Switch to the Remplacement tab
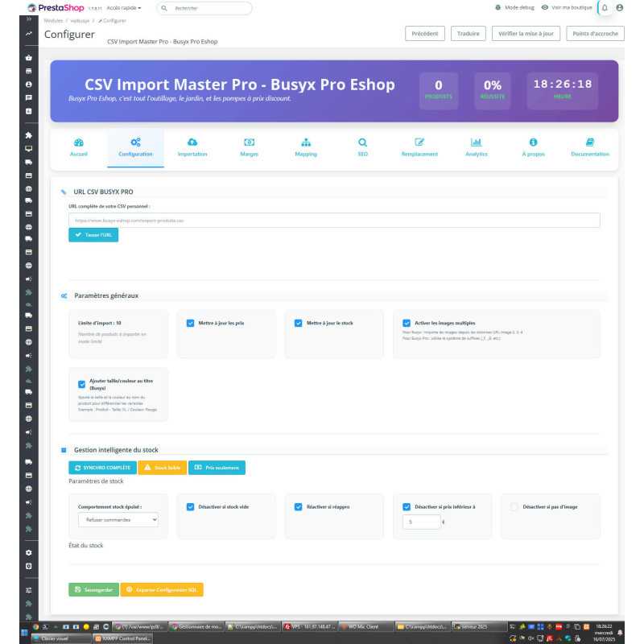 pyautogui.click(x=418, y=142)
